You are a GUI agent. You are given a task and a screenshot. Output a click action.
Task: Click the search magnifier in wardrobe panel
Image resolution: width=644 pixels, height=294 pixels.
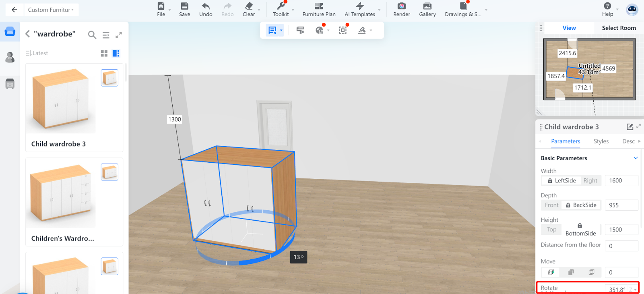[92, 35]
